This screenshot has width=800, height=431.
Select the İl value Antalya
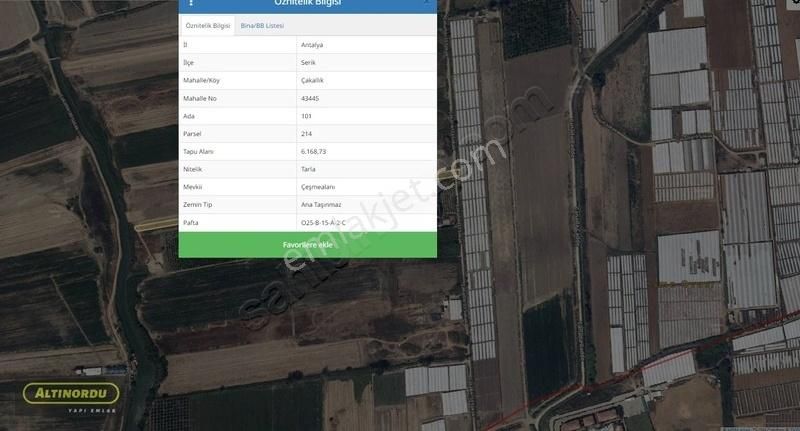[x=312, y=45]
